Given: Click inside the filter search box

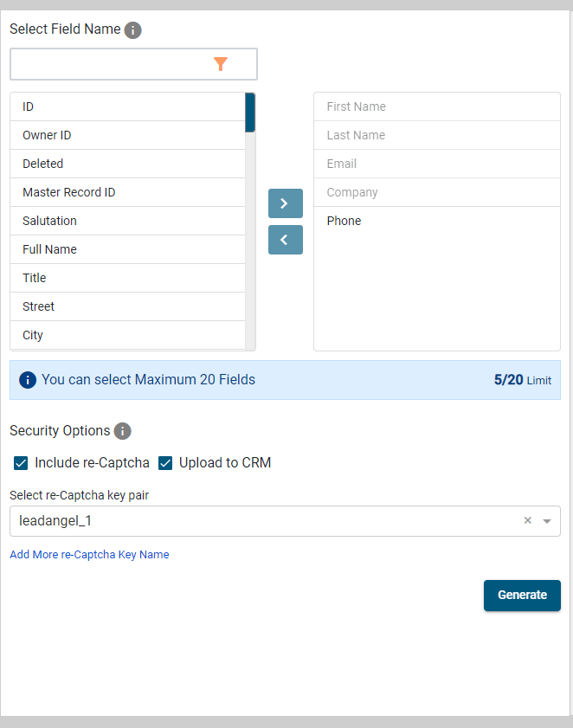Looking at the screenshot, I should tap(113, 63).
